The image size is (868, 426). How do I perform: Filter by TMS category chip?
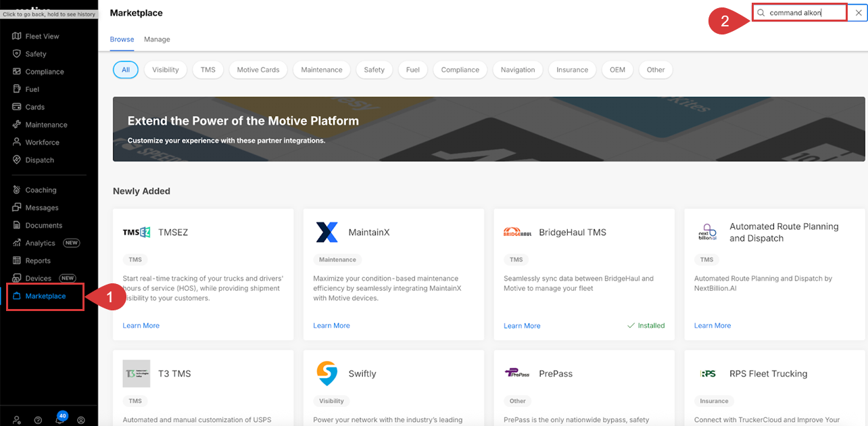point(208,70)
